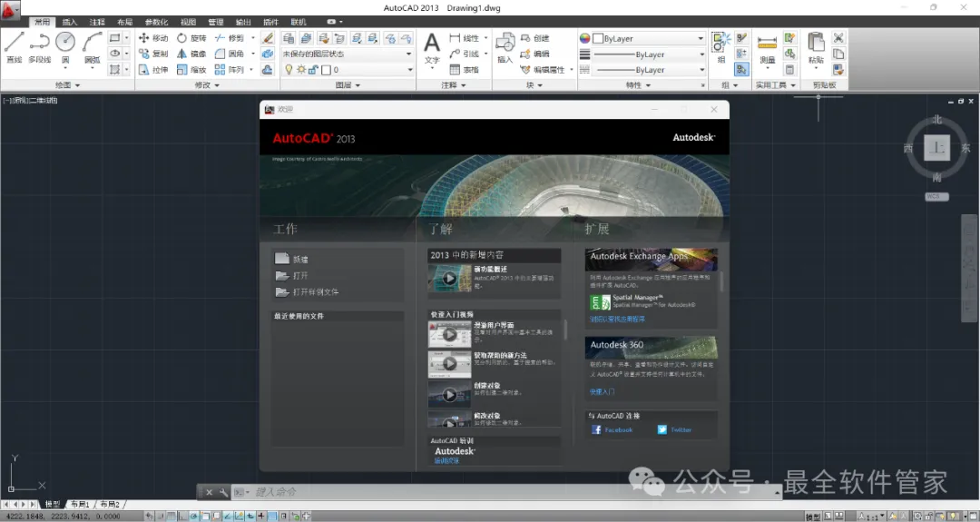Click the 线性 (Linear) dimension tool

pyautogui.click(x=465, y=38)
